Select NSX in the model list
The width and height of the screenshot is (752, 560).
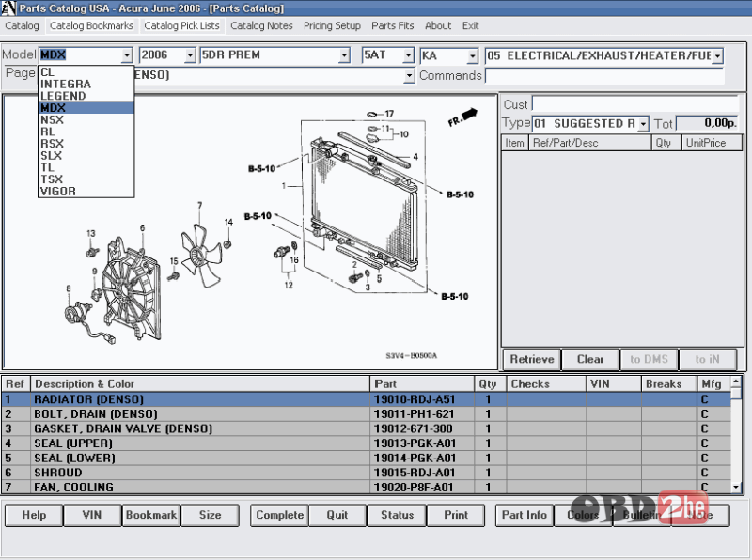86,120
